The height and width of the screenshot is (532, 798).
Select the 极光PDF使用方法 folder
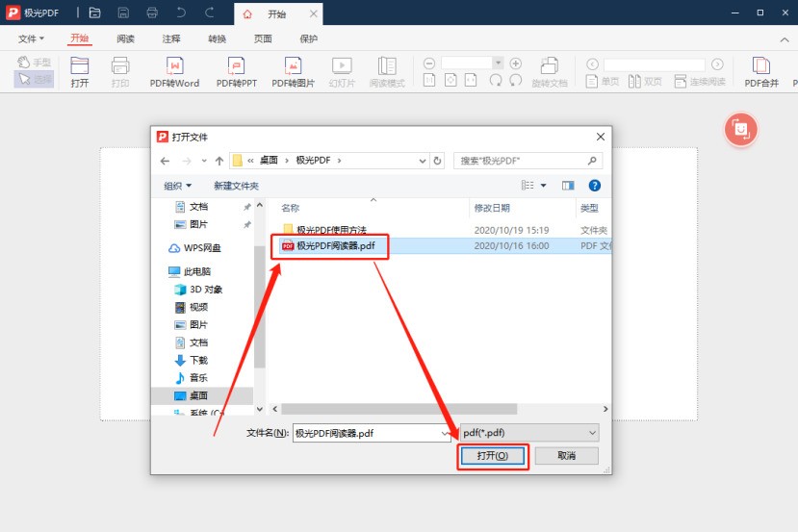[324, 230]
